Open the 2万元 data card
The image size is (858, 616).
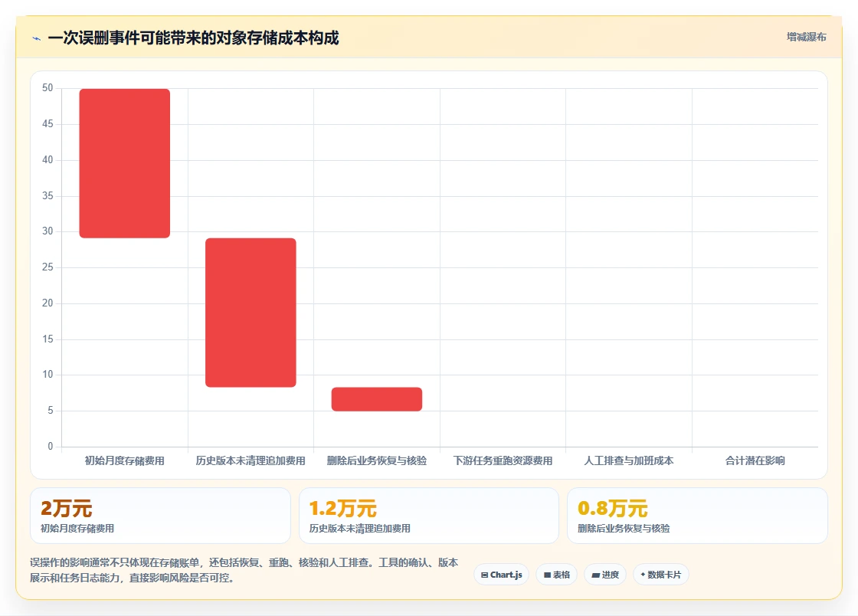click(160, 516)
